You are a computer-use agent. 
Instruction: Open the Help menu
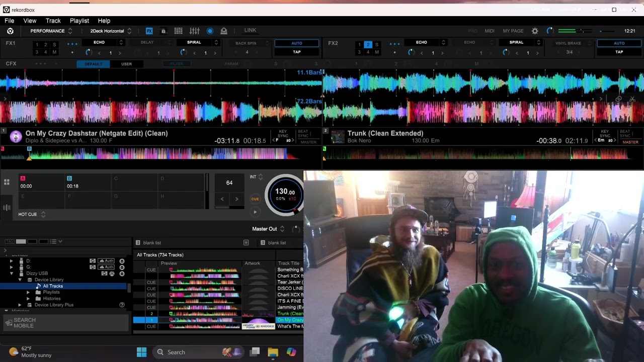104,21
